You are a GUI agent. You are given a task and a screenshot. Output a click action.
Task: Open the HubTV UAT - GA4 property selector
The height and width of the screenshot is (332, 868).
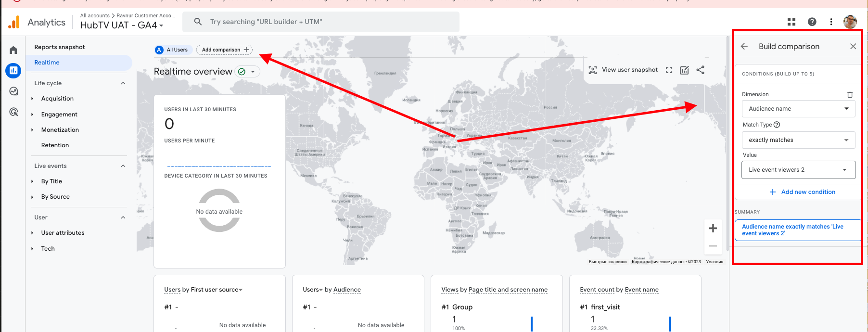tap(122, 25)
